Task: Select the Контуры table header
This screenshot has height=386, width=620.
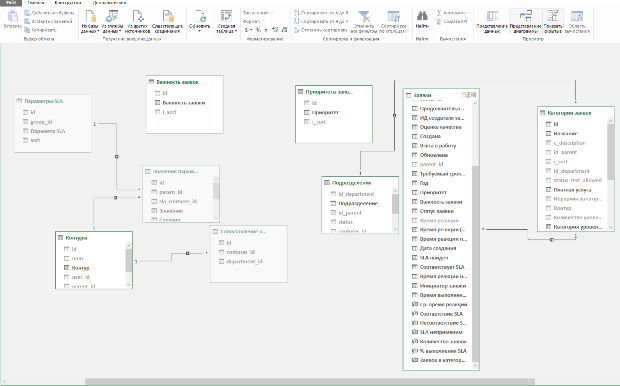Action: click(94, 238)
